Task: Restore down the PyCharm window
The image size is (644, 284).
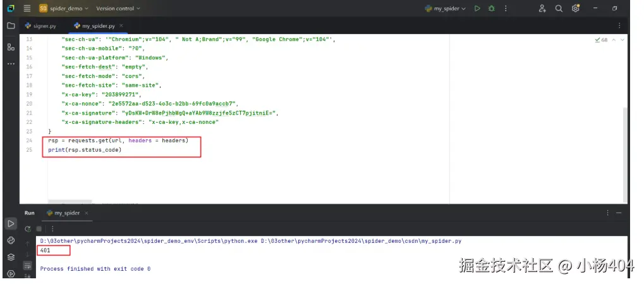Action: point(615,8)
